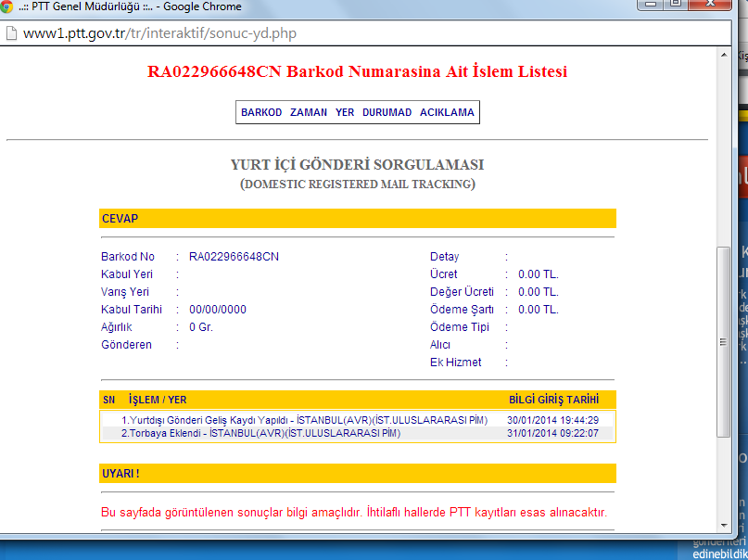The height and width of the screenshot is (560, 748).
Task: Click the SN column header
Action: pos(108,400)
